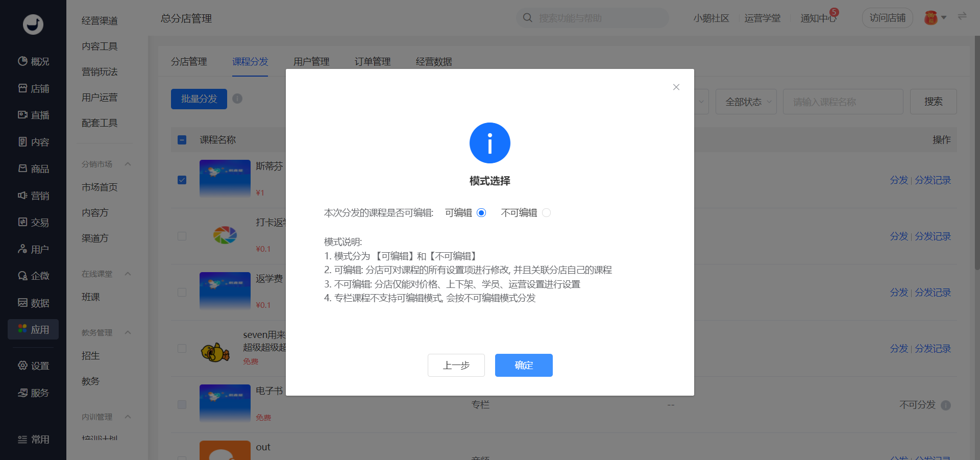Screen dimensions: 980x460
Task: Click the info icon next to 不可分发
Action: coord(946,405)
